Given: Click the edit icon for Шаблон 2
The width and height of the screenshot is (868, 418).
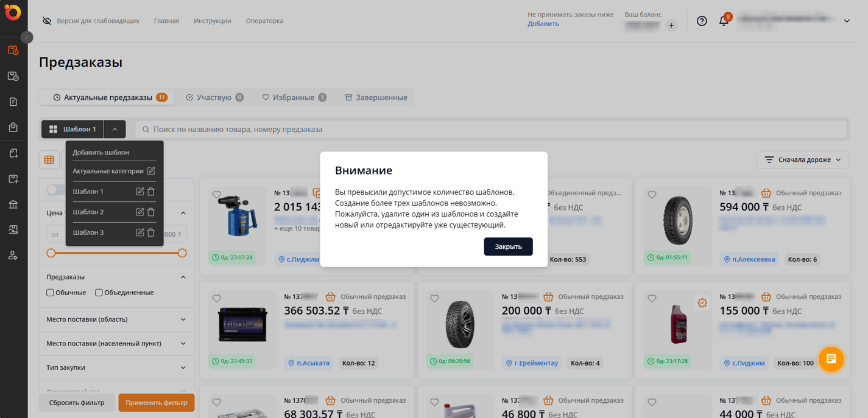Looking at the screenshot, I should (139, 212).
